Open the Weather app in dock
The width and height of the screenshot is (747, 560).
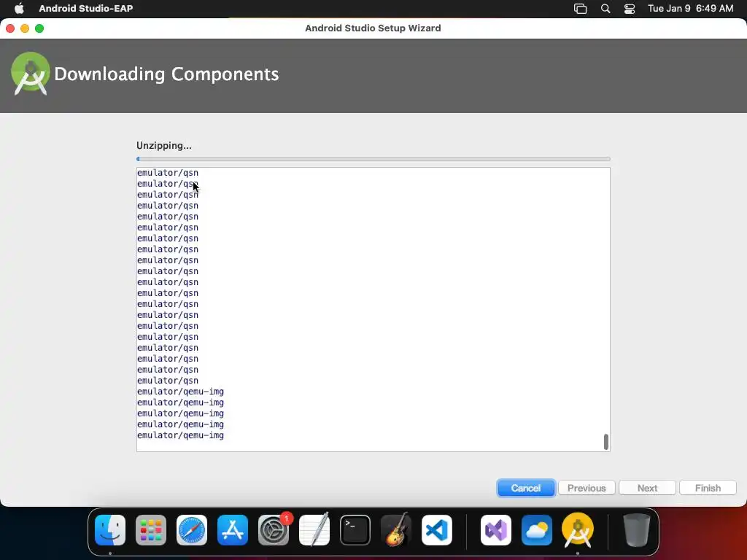pos(537,530)
